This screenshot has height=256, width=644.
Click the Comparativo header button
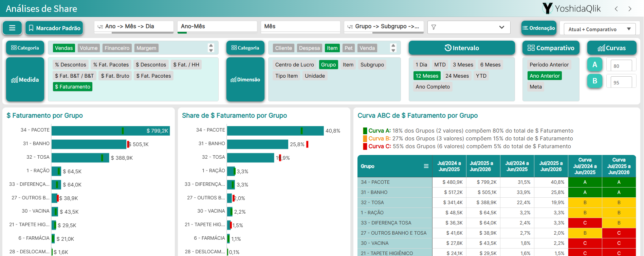[551, 48]
